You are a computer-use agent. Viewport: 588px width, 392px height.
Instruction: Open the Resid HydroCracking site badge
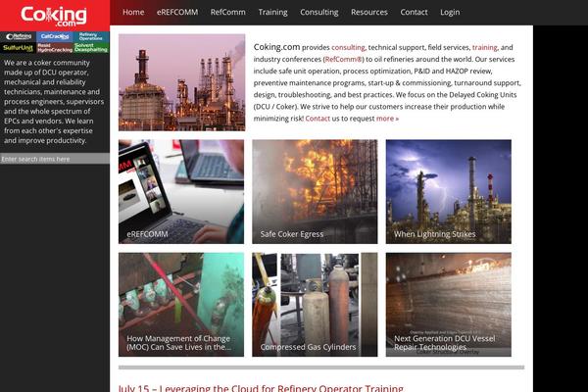tap(55, 48)
